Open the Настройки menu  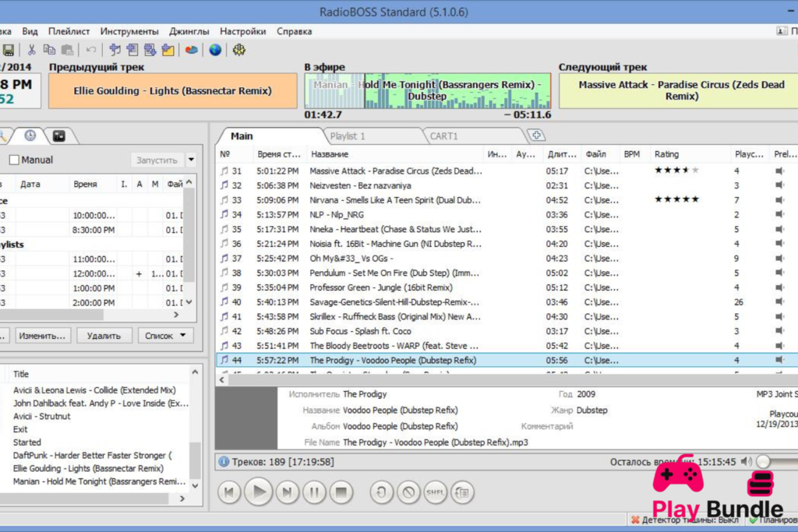242,31
